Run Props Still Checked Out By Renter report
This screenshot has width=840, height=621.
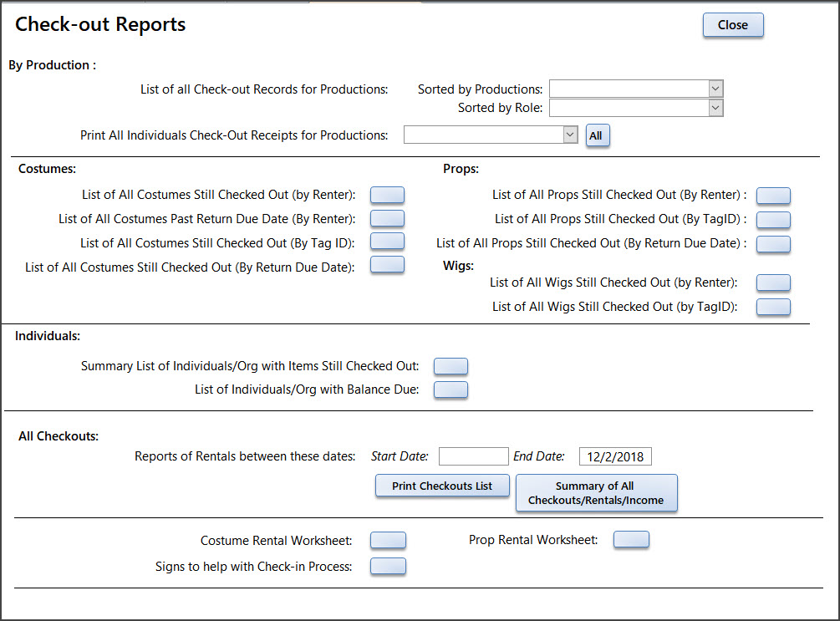pos(773,196)
